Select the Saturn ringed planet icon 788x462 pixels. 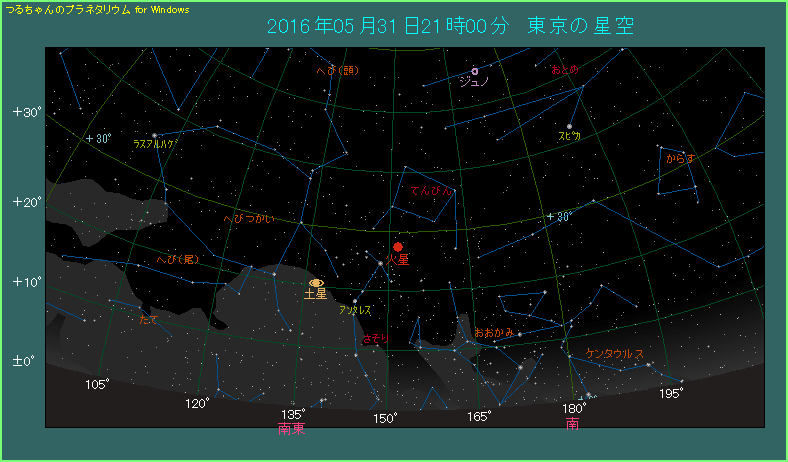[316, 283]
